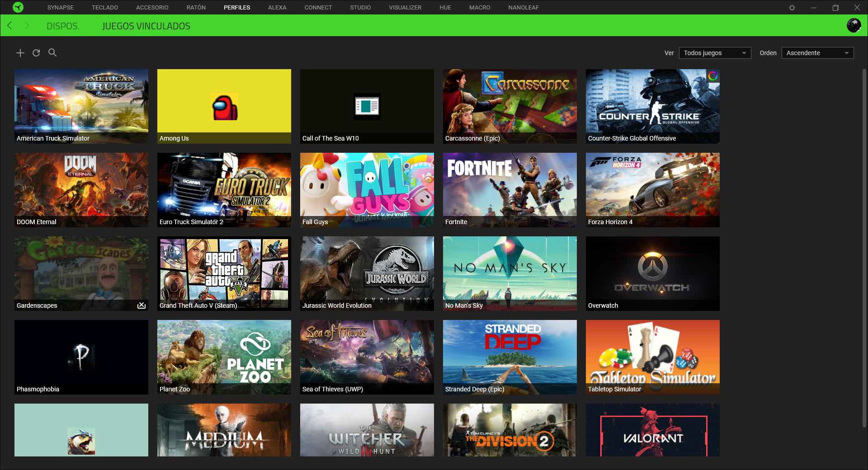The width and height of the screenshot is (868, 470).
Task: Open the ALEXA tab
Action: point(277,8)
